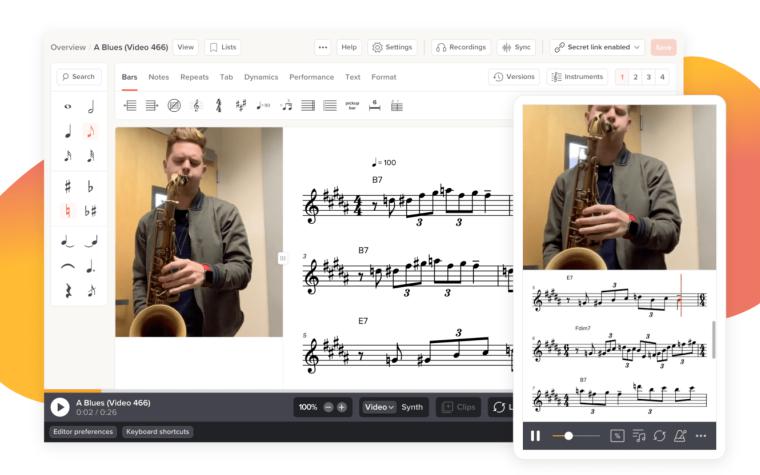Screen dimensions: 760x475
Task: Open the key signature tool
Action: pos(241,105)
